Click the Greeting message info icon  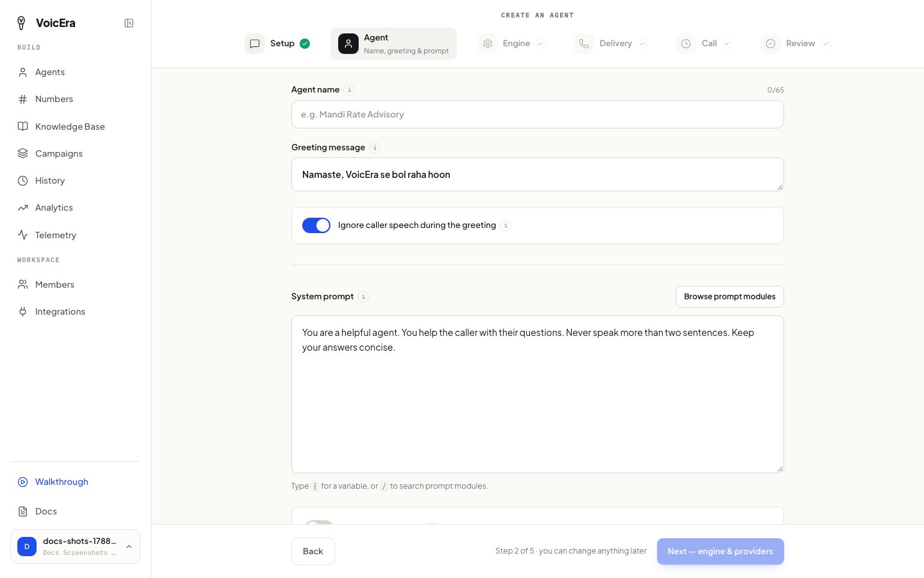pos(375,148)
